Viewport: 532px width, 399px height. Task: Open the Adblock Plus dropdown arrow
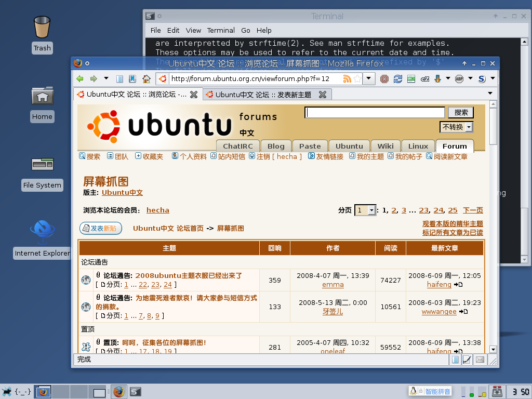pos(470,79)
